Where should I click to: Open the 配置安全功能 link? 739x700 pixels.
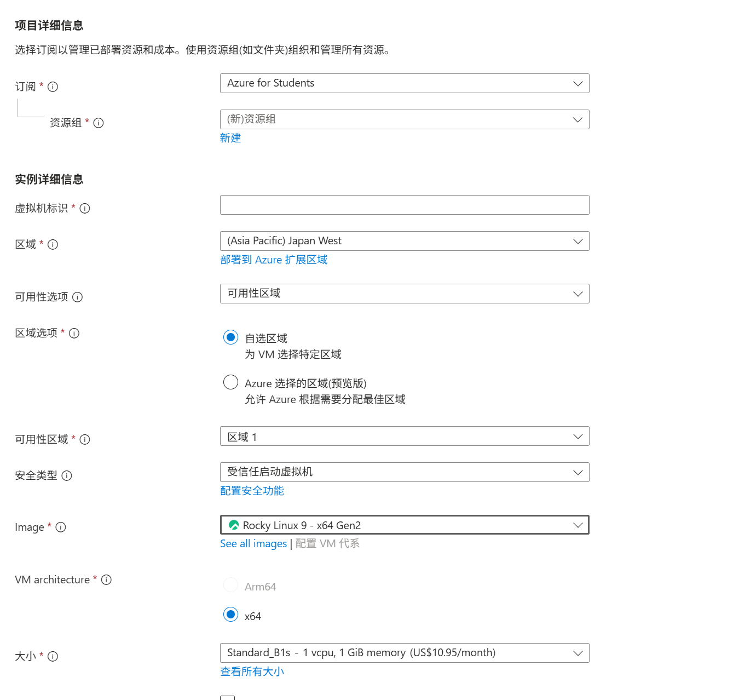(252, 491)
